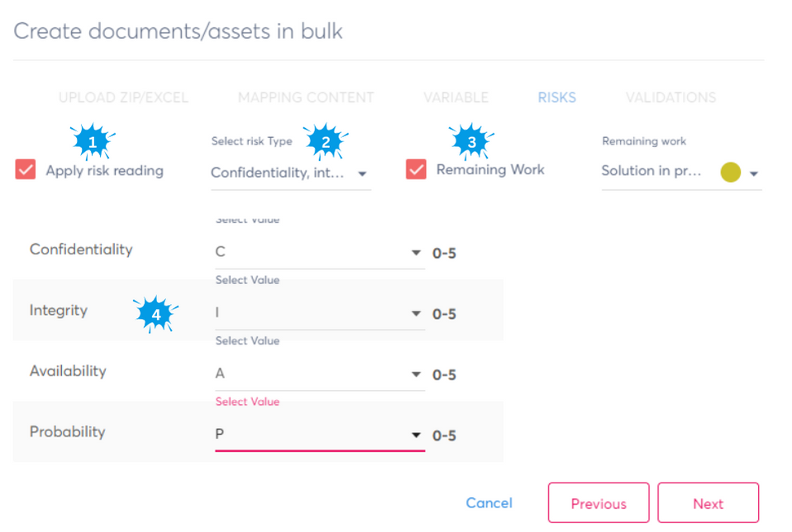792x532 pixels.
Task: Open the Probability value dropdown
Action: click(x=319, y=435)
